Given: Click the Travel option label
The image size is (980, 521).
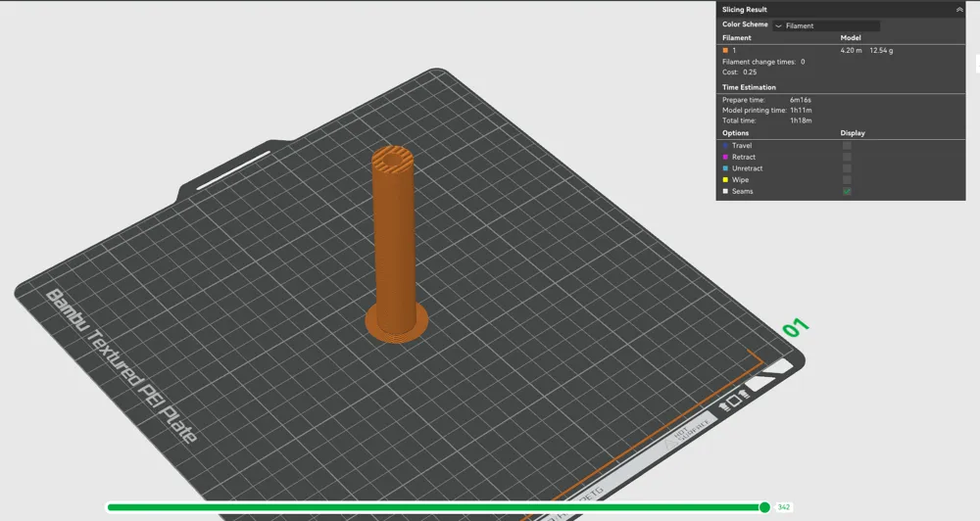Looking at the screenshot, I should [x=742, y=146].
